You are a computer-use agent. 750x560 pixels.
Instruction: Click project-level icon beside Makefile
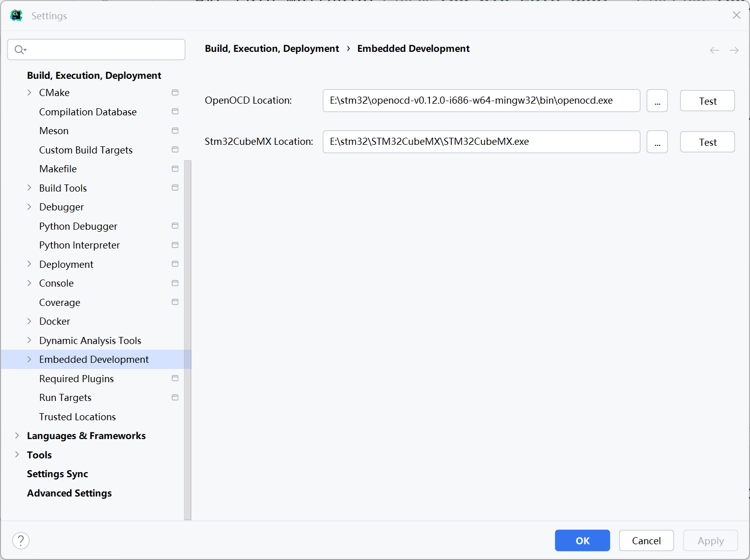(175, 169)
